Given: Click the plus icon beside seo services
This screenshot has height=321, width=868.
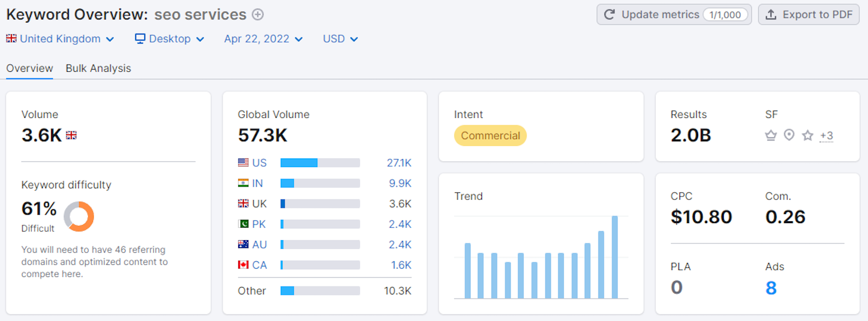Looking at the screenshot, I should pyautogui.click(x=258, y=14).
